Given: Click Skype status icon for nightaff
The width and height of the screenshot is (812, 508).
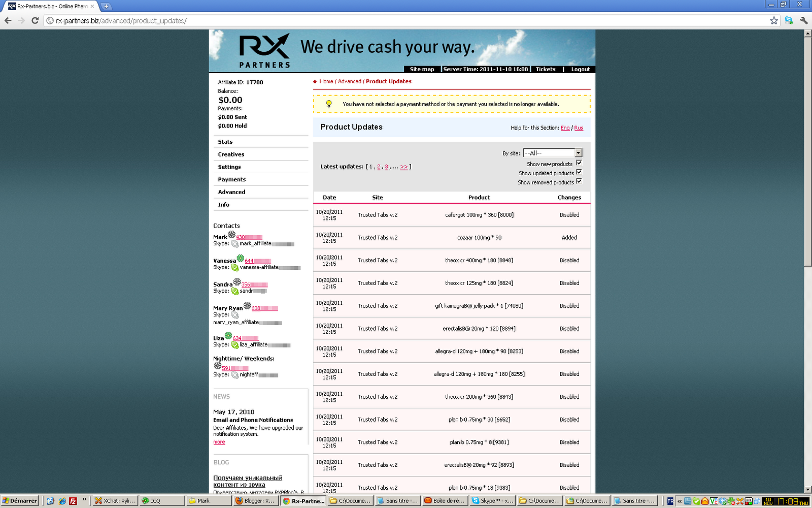Looking at the screenshot, I should click(235, 375).
